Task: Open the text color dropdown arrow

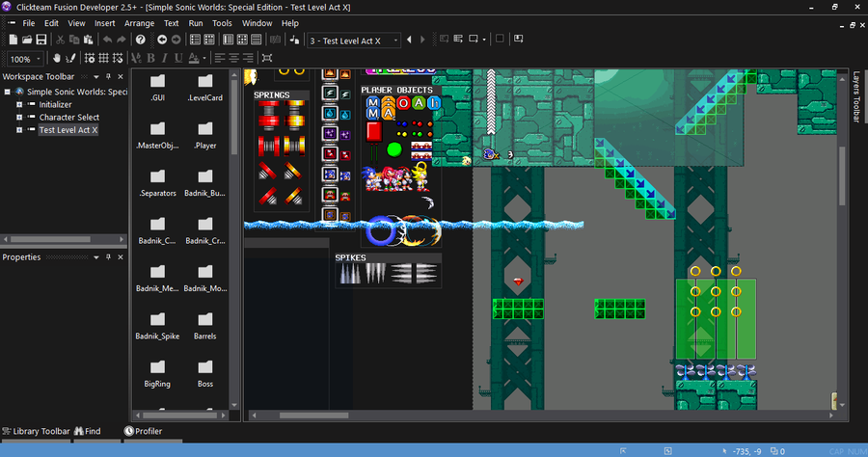Action: [204, 58]
